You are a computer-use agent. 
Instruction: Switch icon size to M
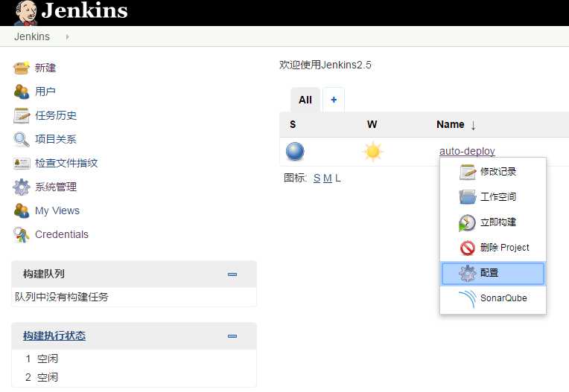tap(327, 179)
